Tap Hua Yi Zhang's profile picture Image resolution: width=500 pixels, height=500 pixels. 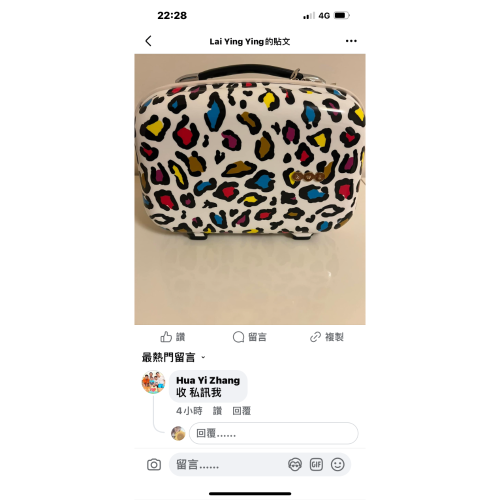(153, 382)
